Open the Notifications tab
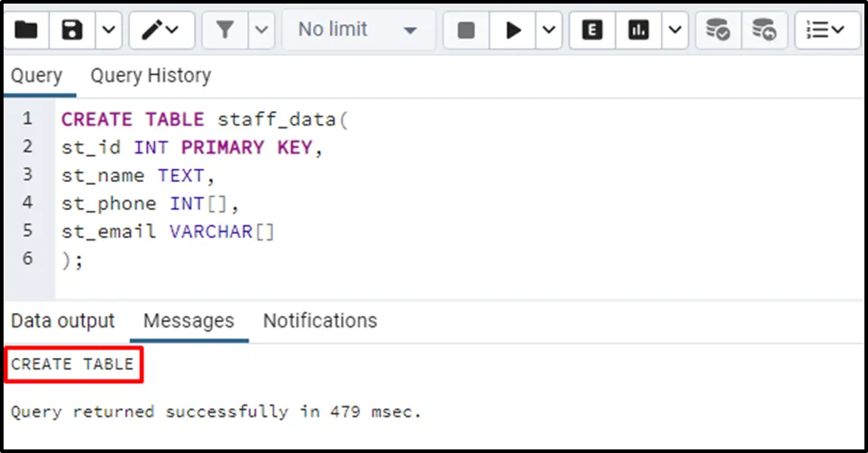Image resolution: width=868 pixels, height=453 pixels. click(320, 321)
